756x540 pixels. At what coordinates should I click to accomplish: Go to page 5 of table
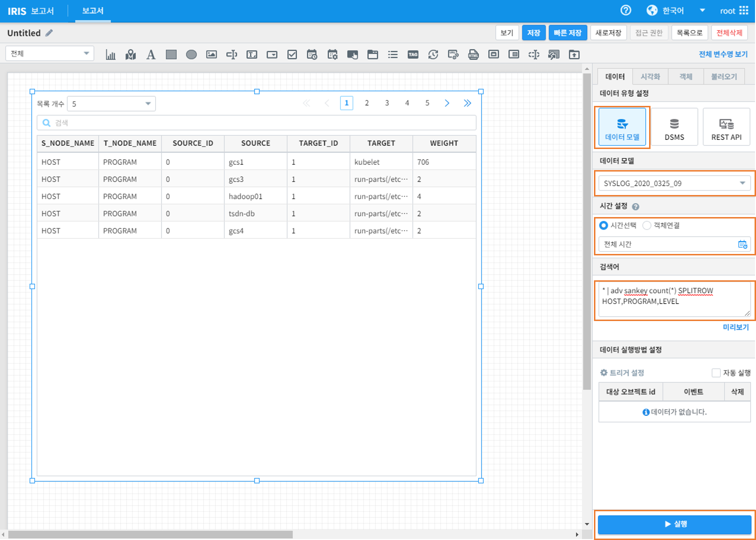tap(427, 103)
